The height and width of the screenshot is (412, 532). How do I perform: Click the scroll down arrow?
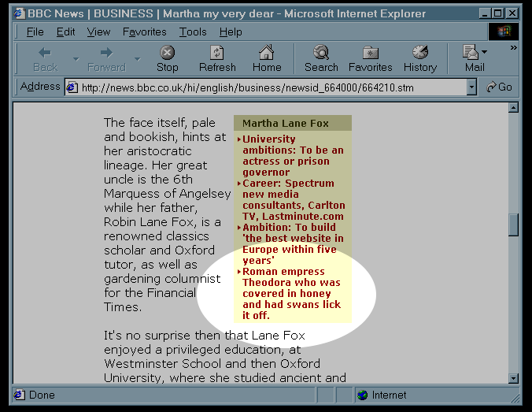(513, 378)
